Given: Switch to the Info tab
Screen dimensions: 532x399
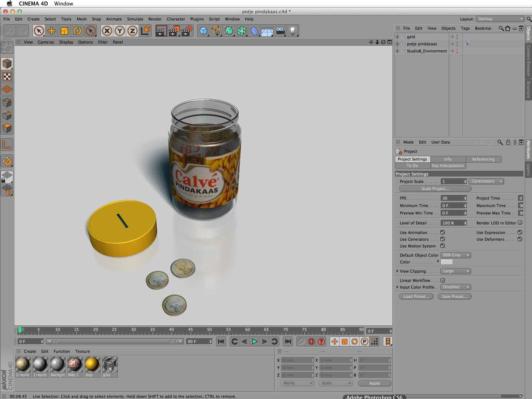Looking at the screenshot, I should coord(448,159).
